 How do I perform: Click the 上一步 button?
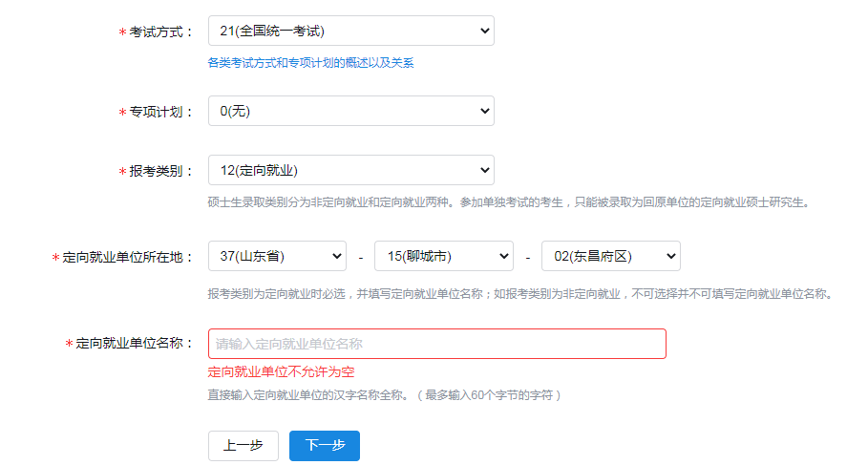[x=243, y=446]
